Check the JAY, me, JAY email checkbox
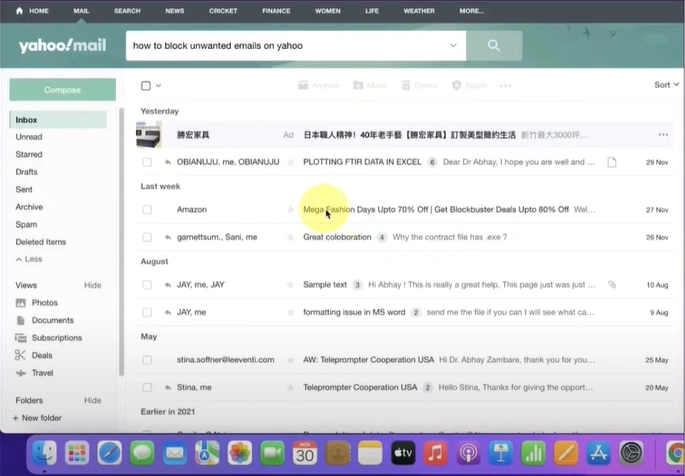 tap(147, 285)
